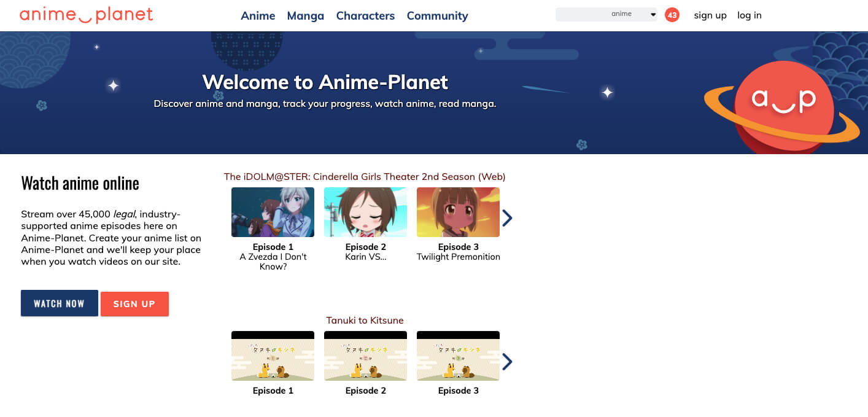Viewport: 868px width, 417px height.
Task: Open the Manga menu
Action: click(x=305, y=16)
